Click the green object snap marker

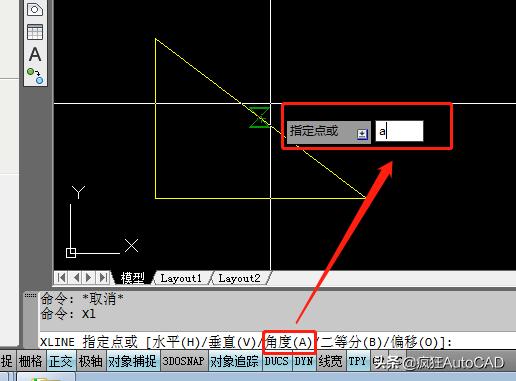coord(260,117)
